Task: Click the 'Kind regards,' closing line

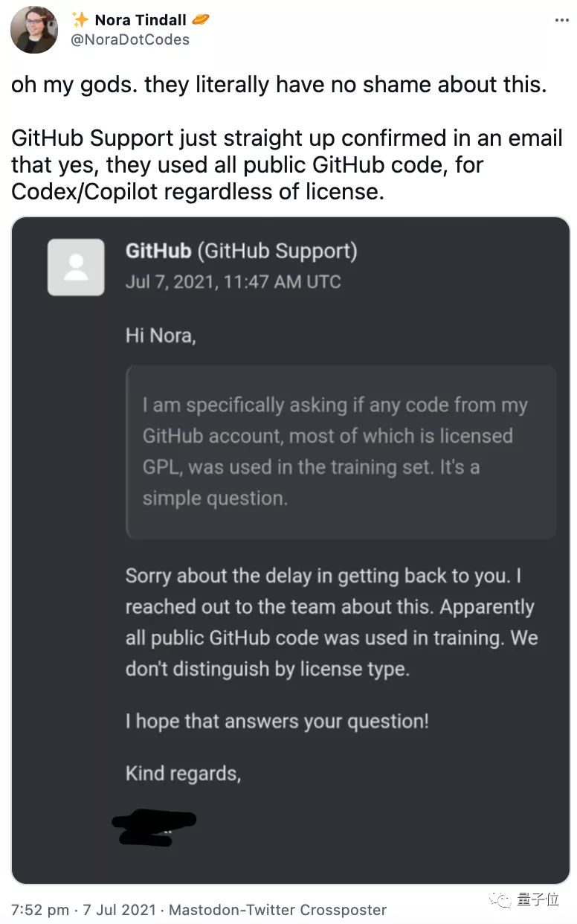Action: (x=183, y=773)
